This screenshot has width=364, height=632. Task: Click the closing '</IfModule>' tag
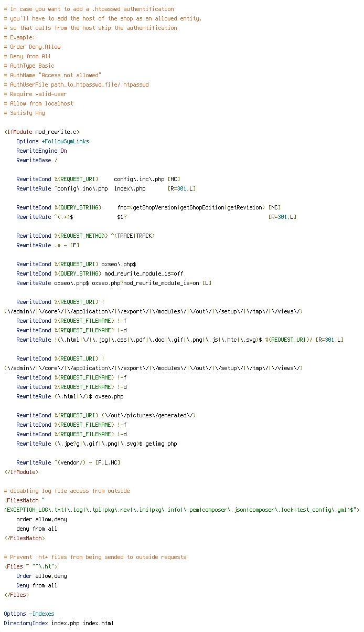21,472
